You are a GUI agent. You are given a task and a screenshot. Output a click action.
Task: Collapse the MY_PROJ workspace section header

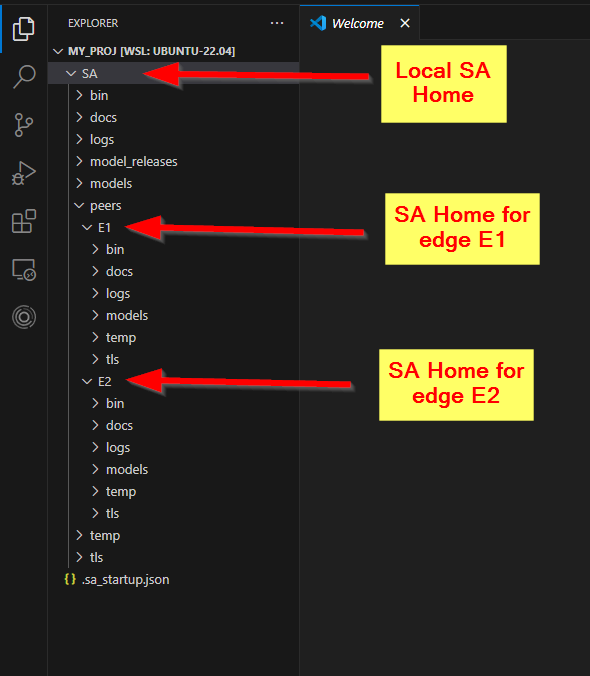point(174,51)
